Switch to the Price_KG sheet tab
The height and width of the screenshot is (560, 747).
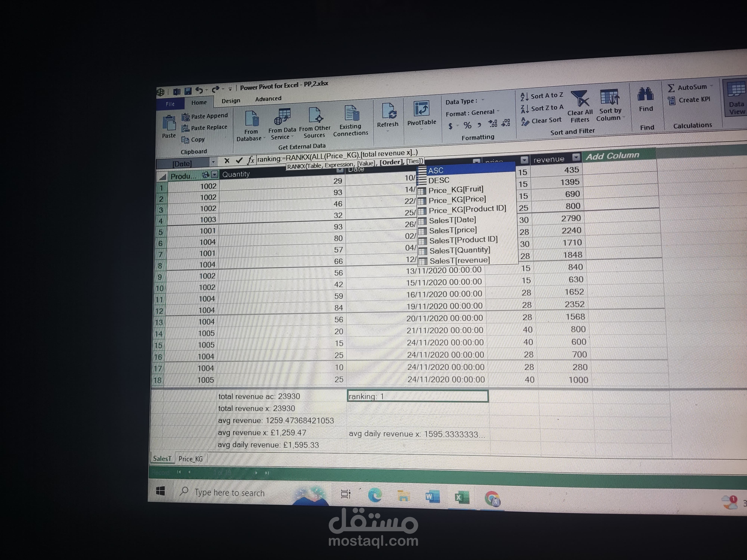point(190,459)
